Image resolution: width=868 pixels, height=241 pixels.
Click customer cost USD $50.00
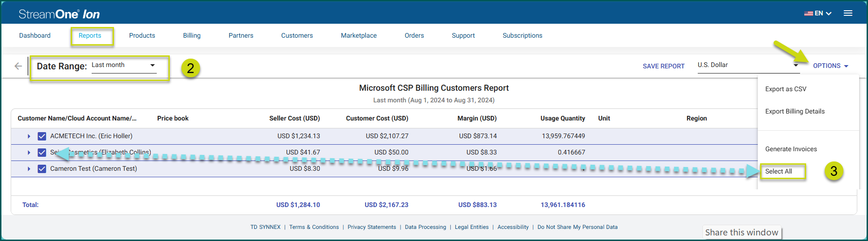[391, 152]
